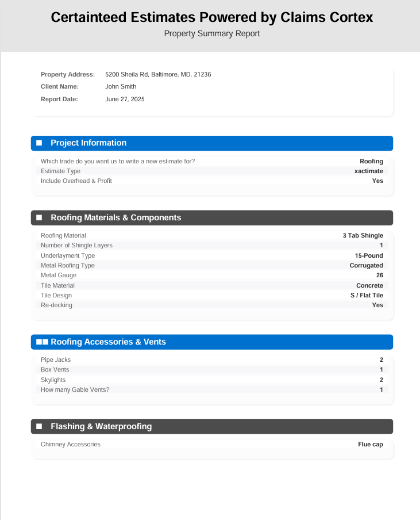Click the report date June 27, 2025

coord(125,99)
